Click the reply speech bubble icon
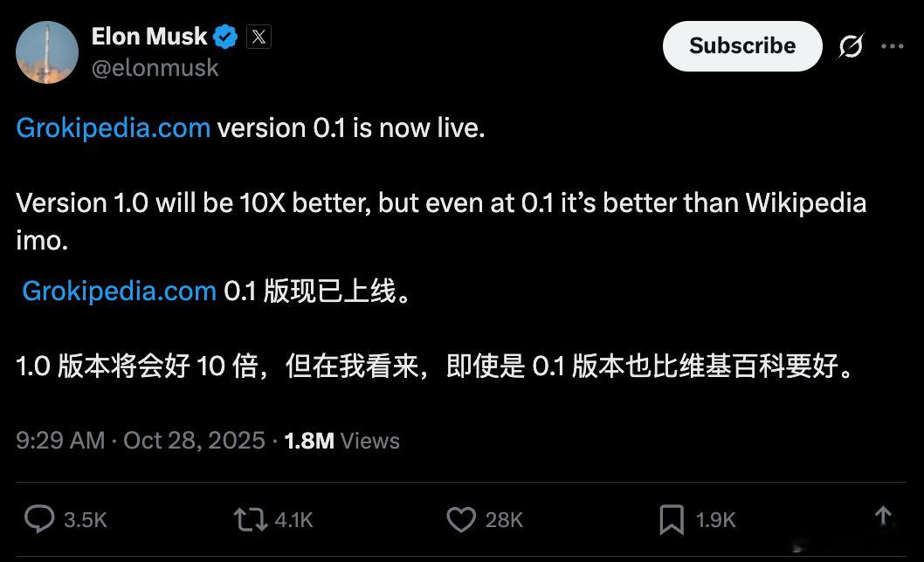 point(39,519)
